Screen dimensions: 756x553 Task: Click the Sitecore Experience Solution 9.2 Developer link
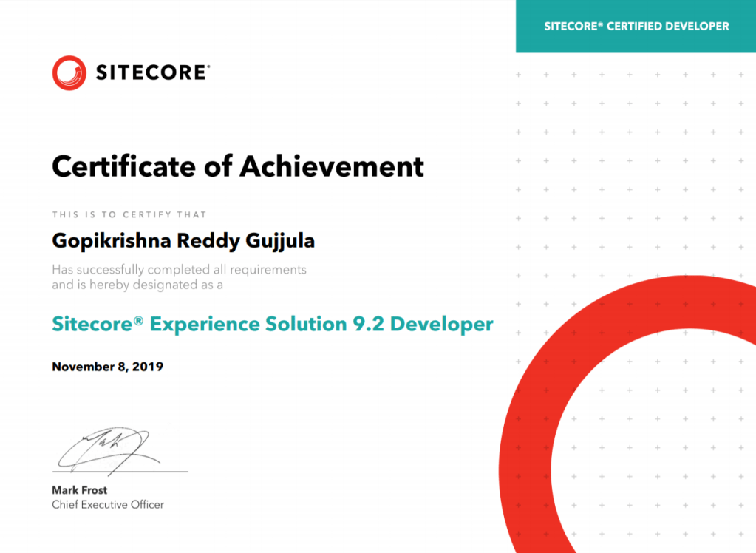tap(271, 324)
